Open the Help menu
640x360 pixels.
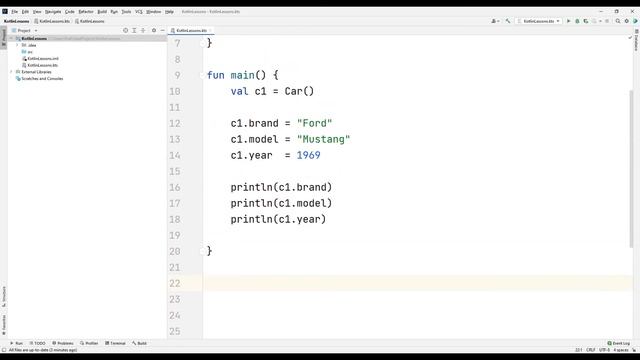pos(169,12)
